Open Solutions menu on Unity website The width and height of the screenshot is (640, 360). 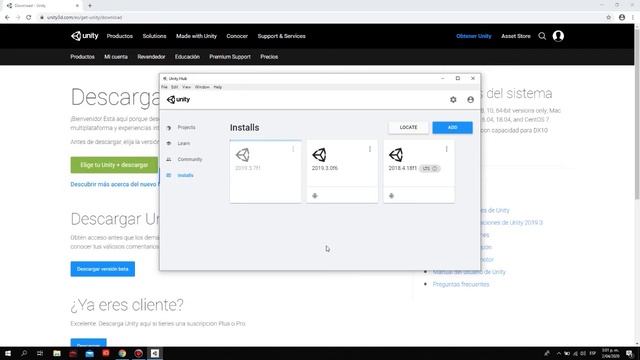[x=154, y=36]
